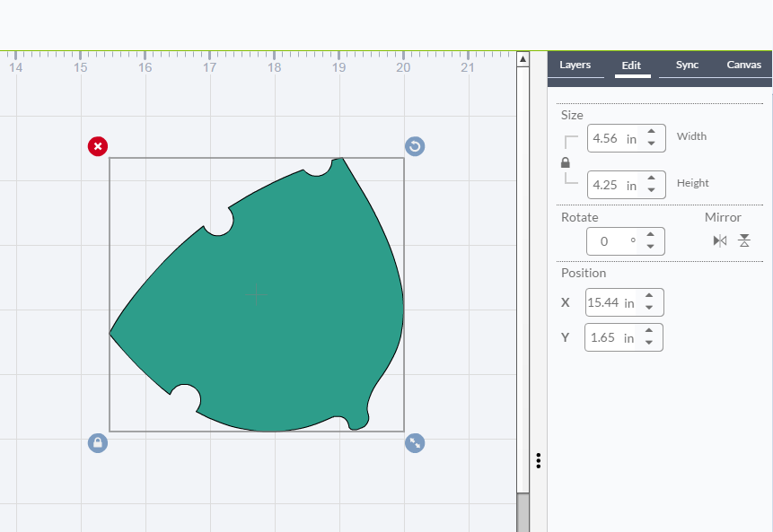Click the lock handle at the bottom-left corner
The height and width of the screenshot is (532, 773).
(98, 443)
